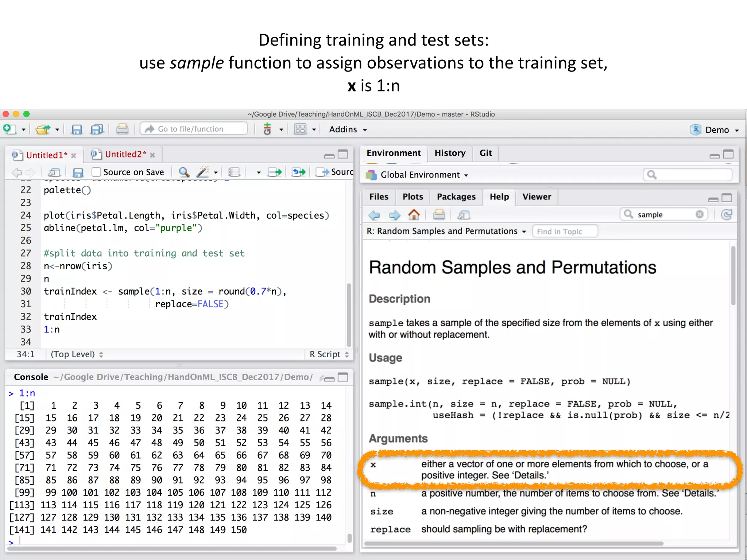Close the Untitled1 tab
This screenshot has width=747, height=560.
coord(74,156)
